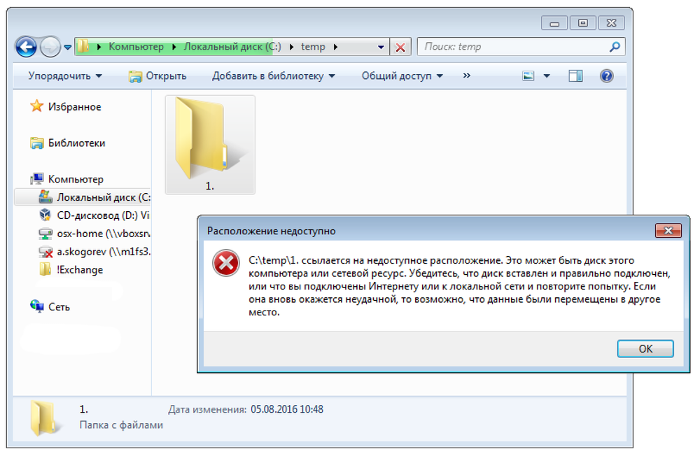Select Компьютер in the address breadcrumb
The width and height of the screenshot is (700, 456).
136,46
